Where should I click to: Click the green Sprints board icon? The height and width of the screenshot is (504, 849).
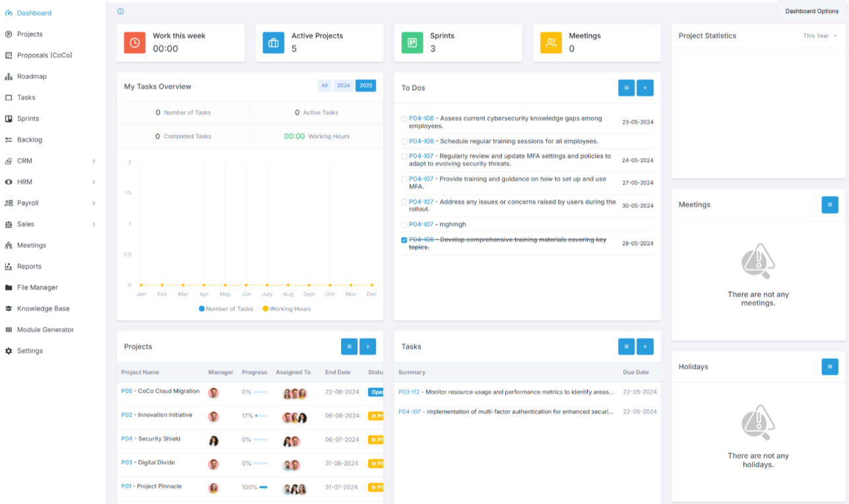pos(412,43)
